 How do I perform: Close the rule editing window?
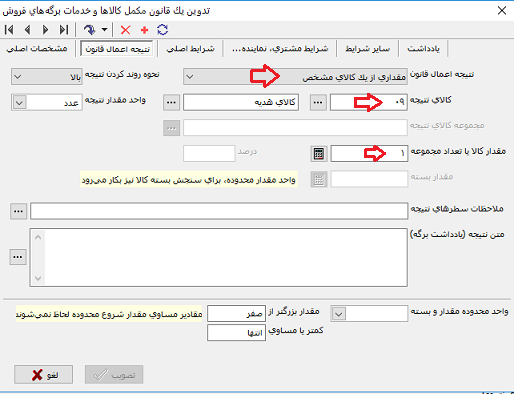pos(502,11)
